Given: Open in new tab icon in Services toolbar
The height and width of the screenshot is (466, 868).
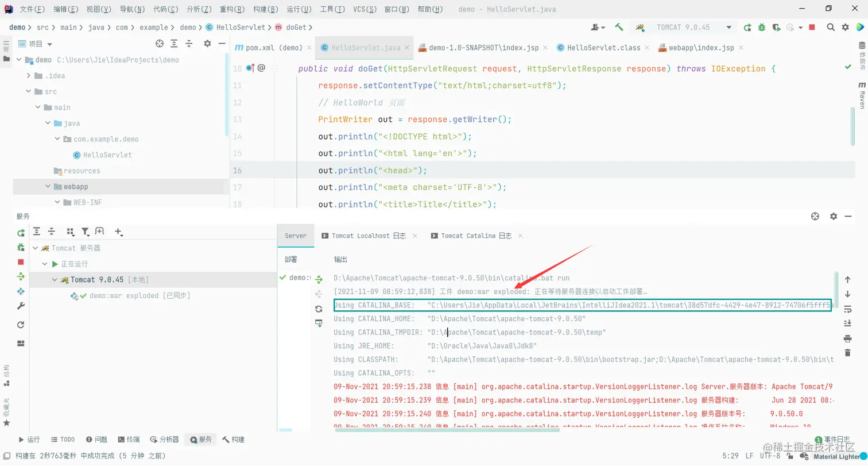Looking at the screenshot, I should pyautogui.click(x=100, y=231).
